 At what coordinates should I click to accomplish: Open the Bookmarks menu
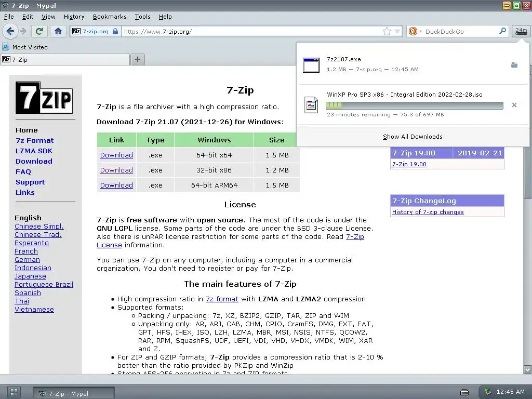[x=110, y=17]
